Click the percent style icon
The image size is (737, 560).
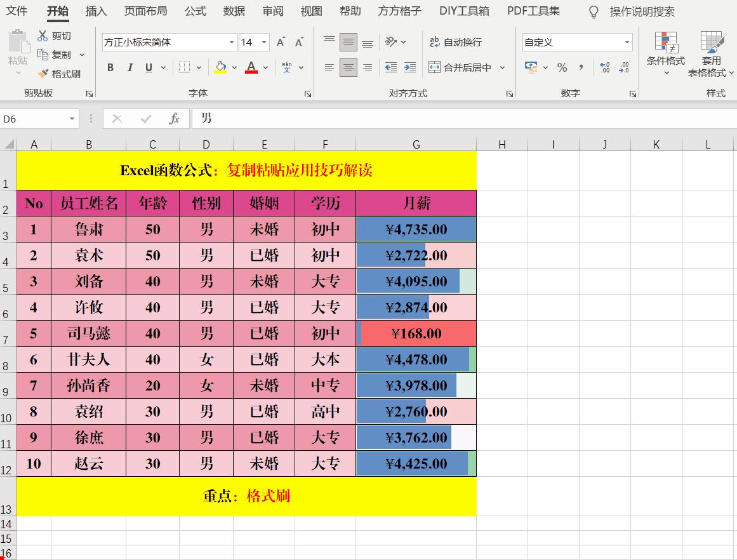coord(562,67)
